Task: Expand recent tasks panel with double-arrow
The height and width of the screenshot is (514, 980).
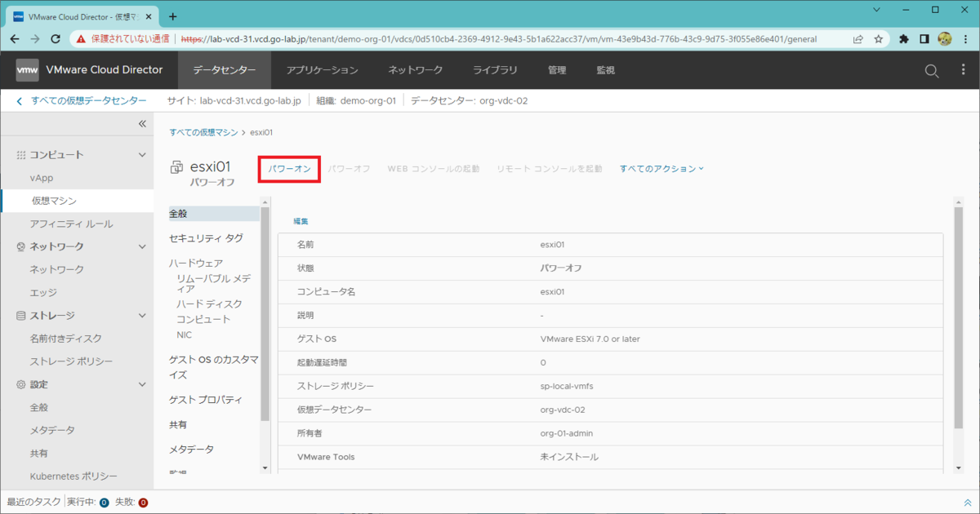Action: tap(968, 503)
